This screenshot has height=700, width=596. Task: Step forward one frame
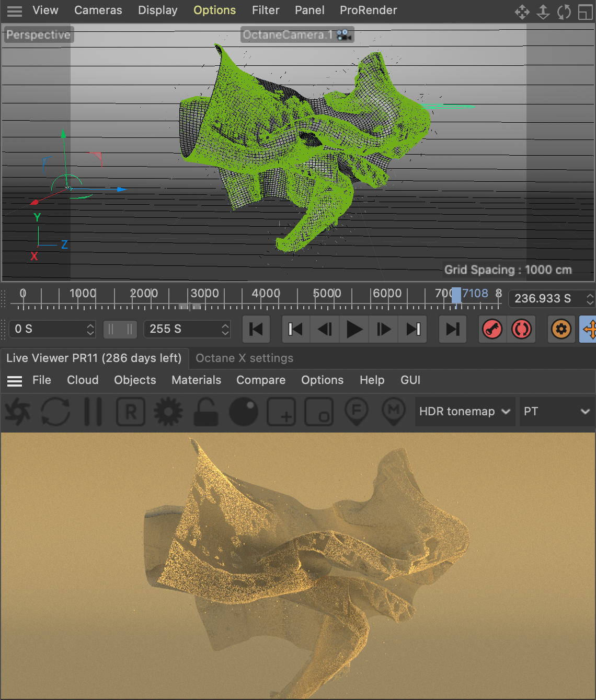coord(384,329)
